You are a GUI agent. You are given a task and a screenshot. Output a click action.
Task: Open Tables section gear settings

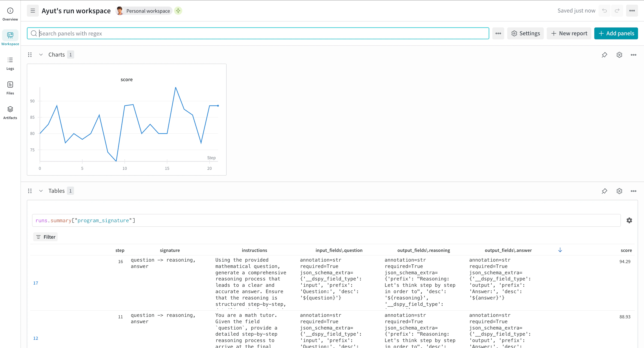(x=619, y=191)
